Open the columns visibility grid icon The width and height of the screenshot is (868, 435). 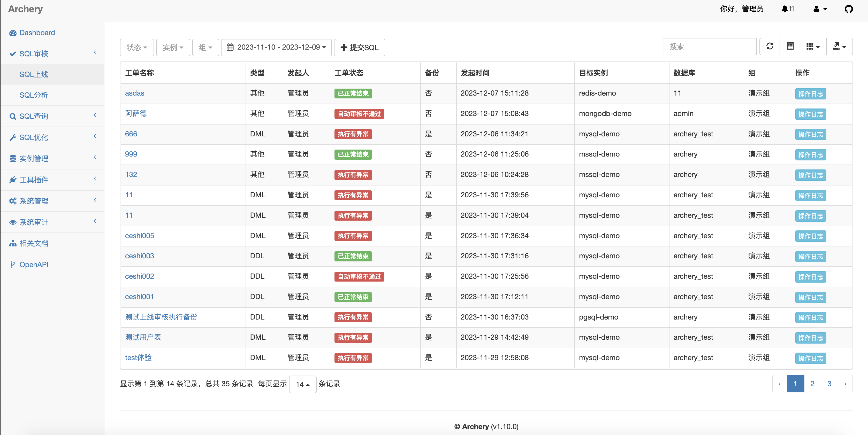tap(813, 46)
